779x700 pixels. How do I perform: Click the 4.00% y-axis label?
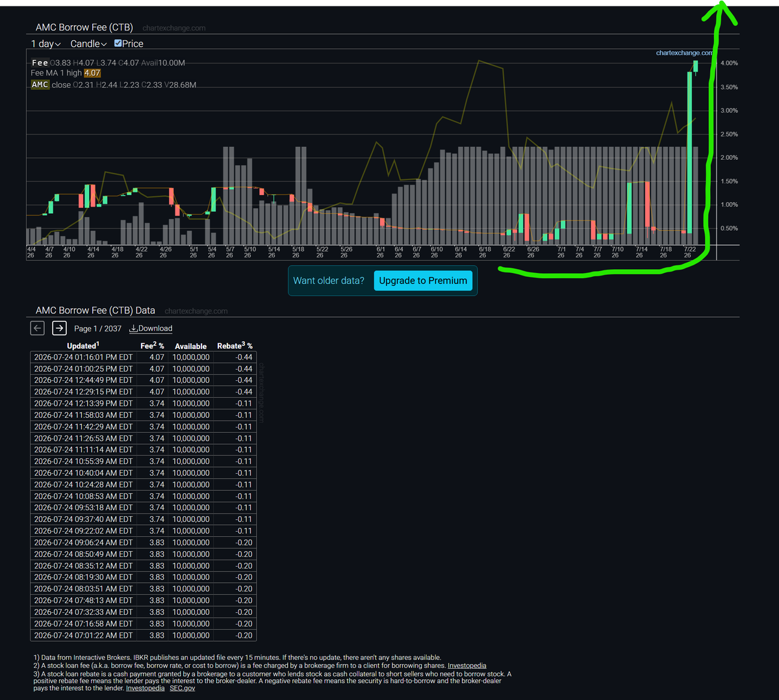[729, 63]
